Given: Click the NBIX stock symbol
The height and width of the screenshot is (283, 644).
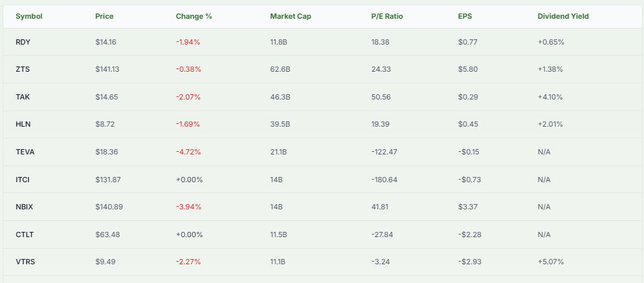Looking at the screenshot, I should (25, 207).
